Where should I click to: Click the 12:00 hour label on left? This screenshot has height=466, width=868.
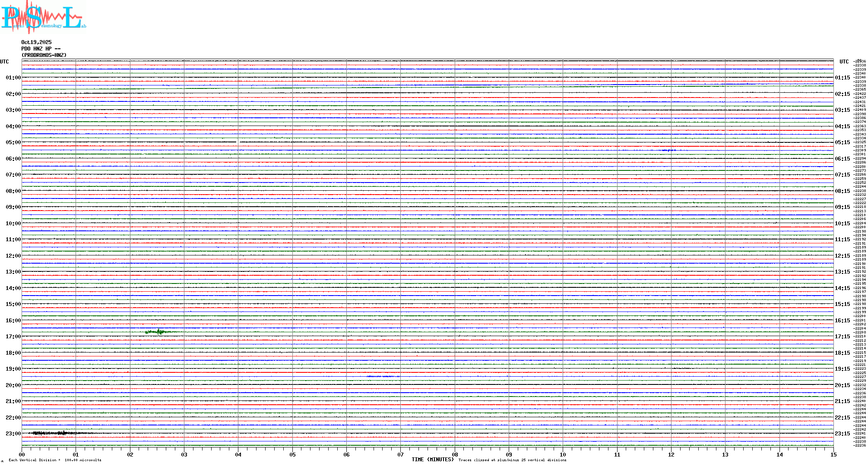(13, 256)
